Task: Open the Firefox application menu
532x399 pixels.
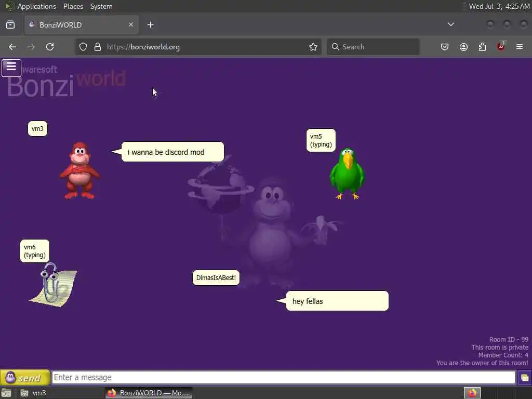Action: [520, 47]
